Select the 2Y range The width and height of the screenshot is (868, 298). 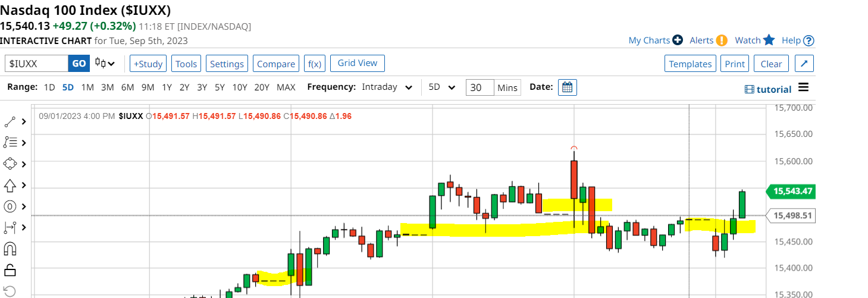[184, 87]
